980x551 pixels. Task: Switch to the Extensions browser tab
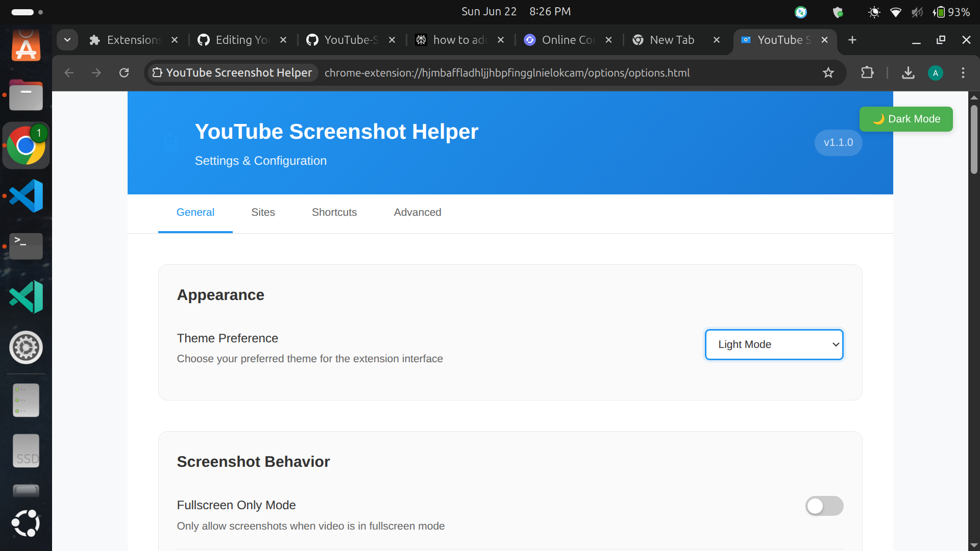coord(133,40)
